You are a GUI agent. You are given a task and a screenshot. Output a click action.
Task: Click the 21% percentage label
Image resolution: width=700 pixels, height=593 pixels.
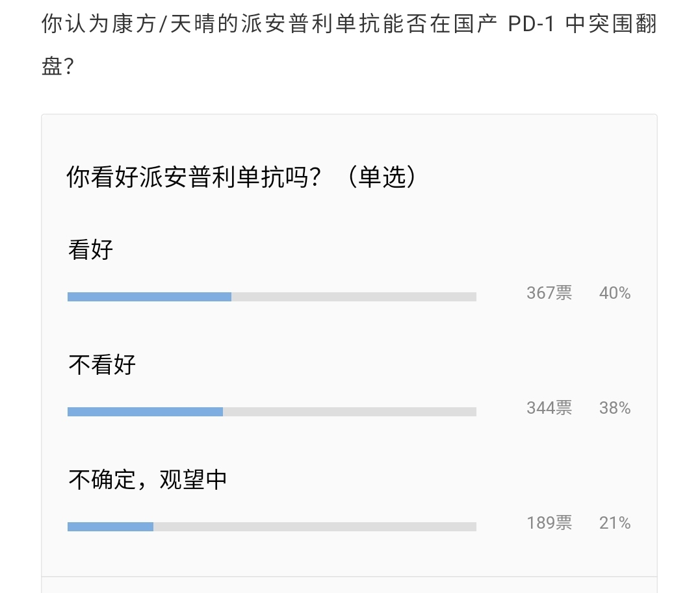point(615,523)
